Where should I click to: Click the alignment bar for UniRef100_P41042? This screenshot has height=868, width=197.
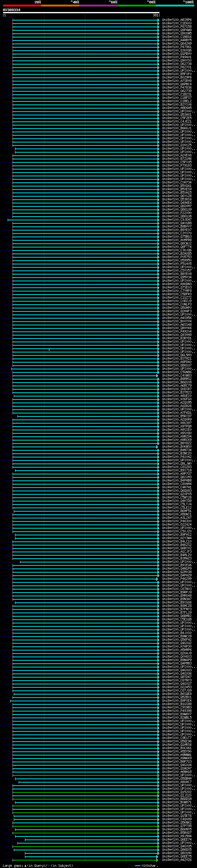pos(86,457)
